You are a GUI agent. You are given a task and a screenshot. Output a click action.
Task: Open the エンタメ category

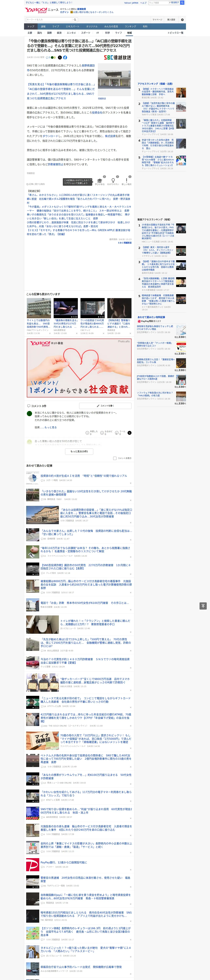[71, 33]
